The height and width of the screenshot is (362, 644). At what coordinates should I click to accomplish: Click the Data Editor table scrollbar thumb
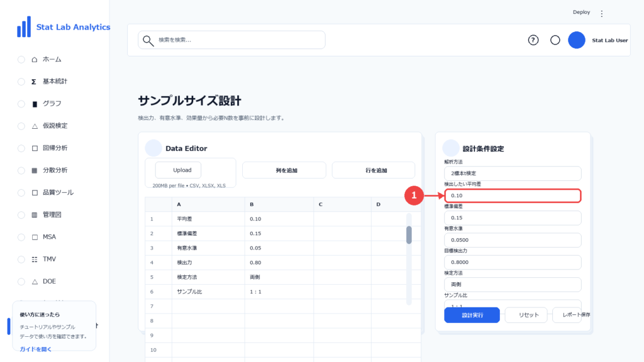point(409,235)
